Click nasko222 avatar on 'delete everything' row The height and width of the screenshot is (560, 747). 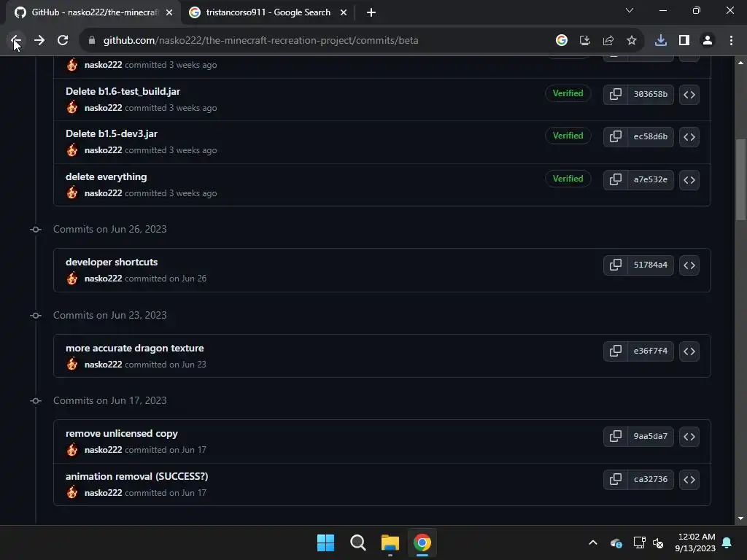(x=72, y=192)
